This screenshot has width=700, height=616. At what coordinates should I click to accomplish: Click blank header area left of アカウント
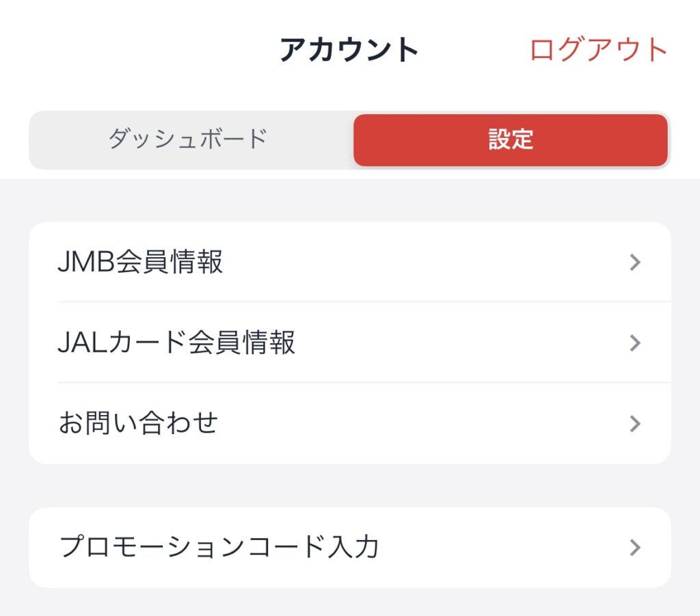134,49
